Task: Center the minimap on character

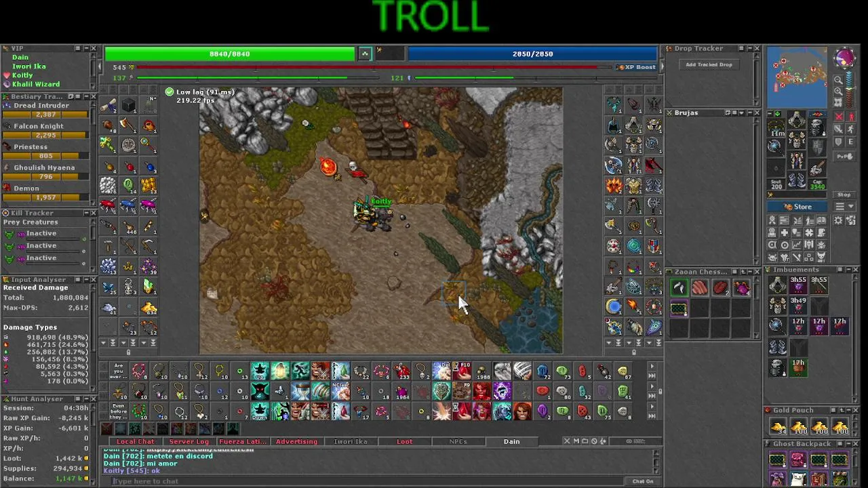Action: 838,102
